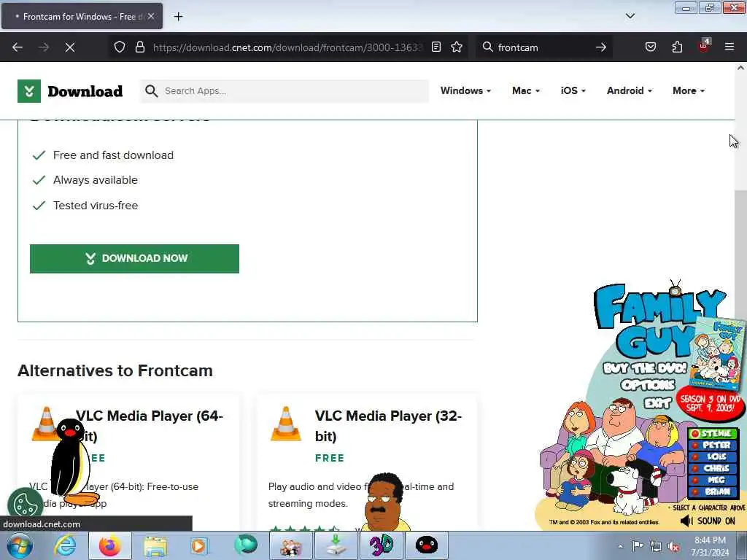Click OPTIONS in Family Guy ad
The image size is (747, 560).
(648, 384)
